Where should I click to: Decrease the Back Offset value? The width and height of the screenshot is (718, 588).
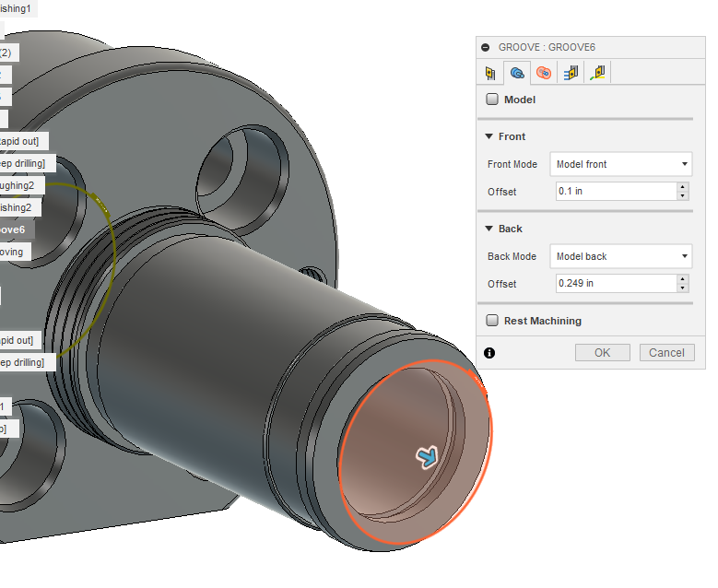pos(683,288)
